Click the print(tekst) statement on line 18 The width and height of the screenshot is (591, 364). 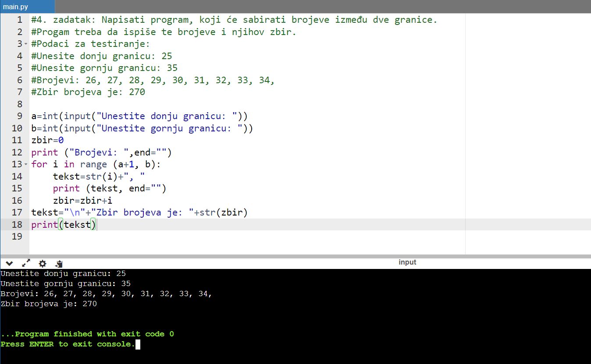pyautogui.click(x=63, y=225)
